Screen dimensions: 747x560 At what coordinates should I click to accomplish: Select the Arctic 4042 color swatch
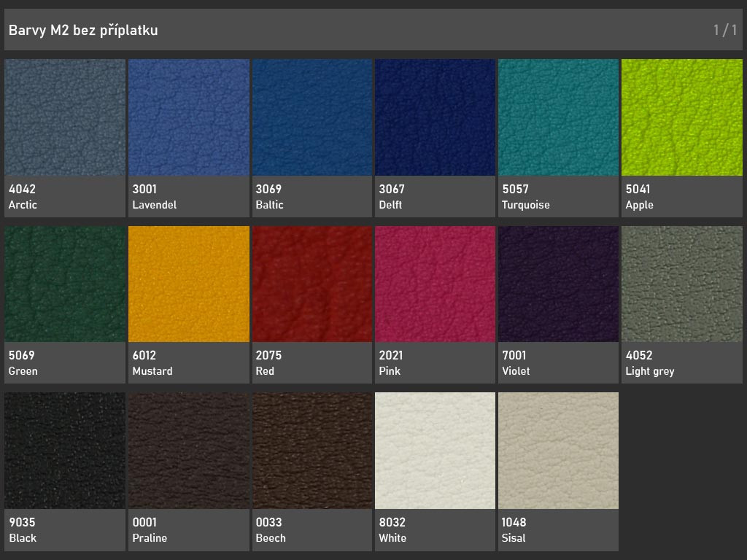pos(64,117)
